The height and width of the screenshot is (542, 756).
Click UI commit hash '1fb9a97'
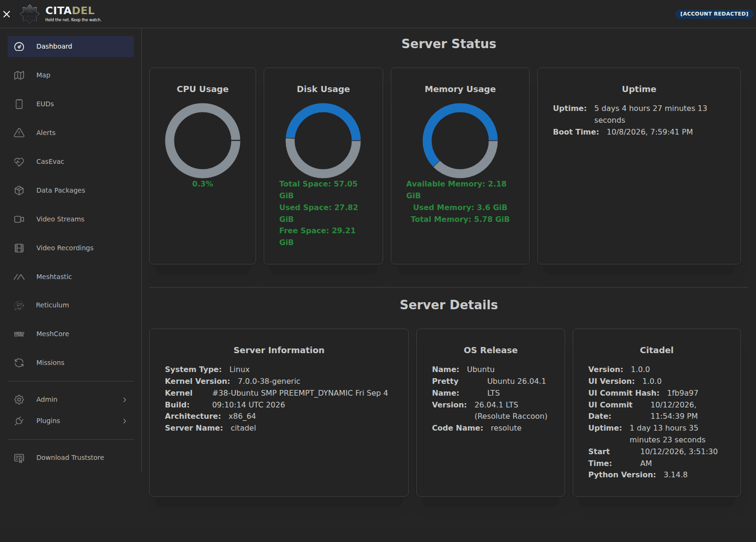coord(683,393)
